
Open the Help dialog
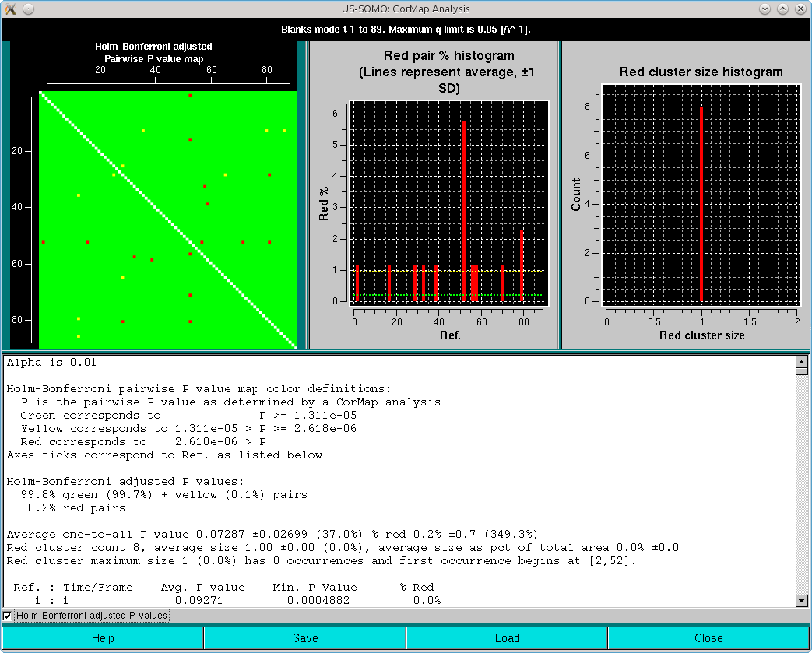pos(101,637)
